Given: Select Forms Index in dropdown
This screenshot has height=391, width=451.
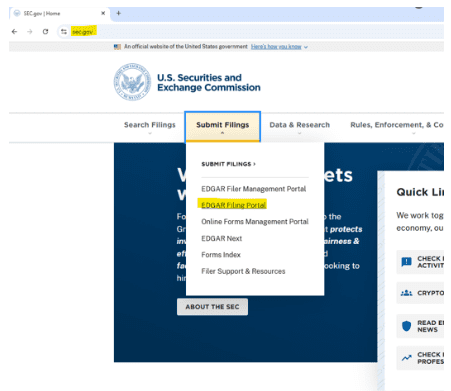Looking at the screenshot, I should point(221,255).
